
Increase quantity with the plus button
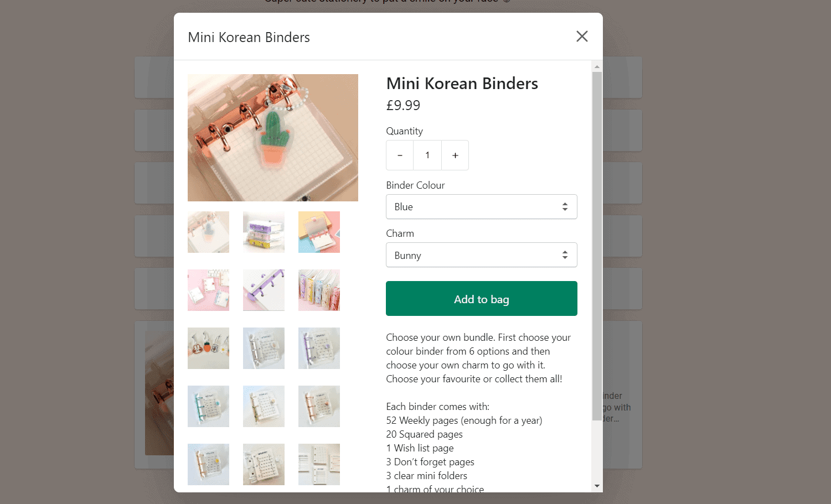point(455,155)
